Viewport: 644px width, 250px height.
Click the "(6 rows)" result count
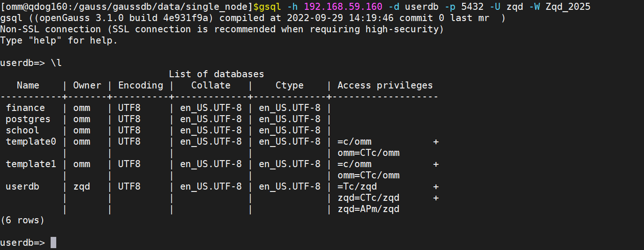click(22, 220)
